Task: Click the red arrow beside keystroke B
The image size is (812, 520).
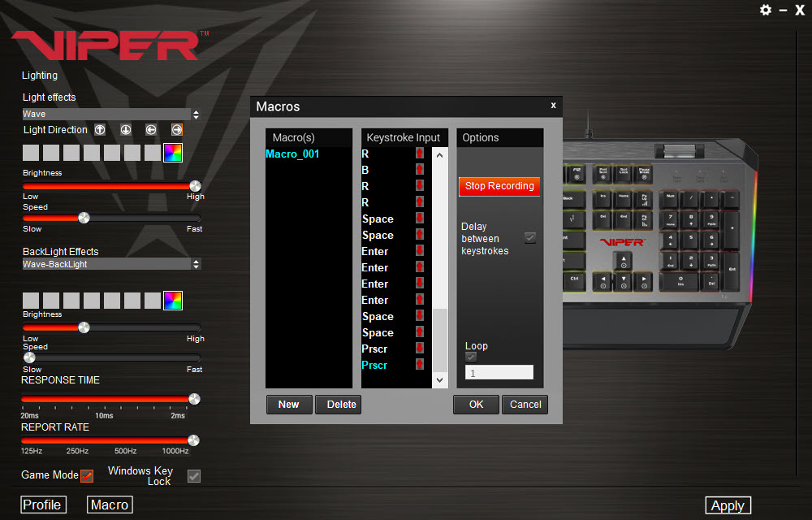Action: (x=420, y=169)
